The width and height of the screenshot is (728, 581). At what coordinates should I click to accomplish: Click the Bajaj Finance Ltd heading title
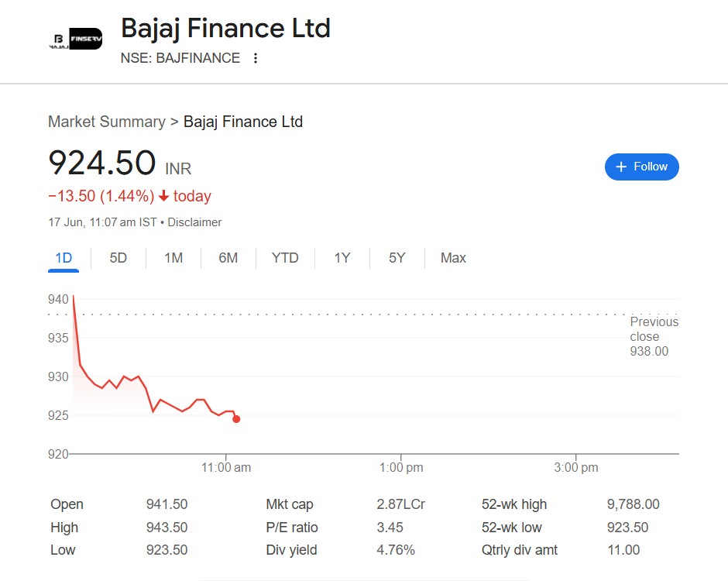225,29
